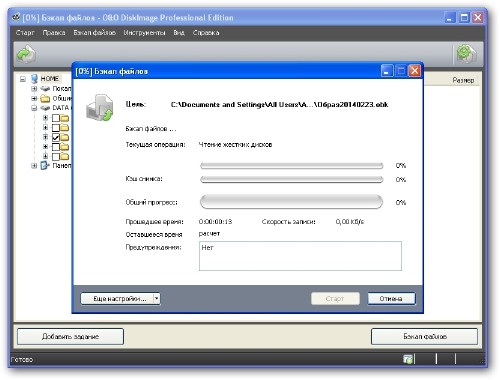Image resolution: width=500 pixels, height=380 pixels.
Task: Expand the first folder under DATA
Action: pos(46,117)
